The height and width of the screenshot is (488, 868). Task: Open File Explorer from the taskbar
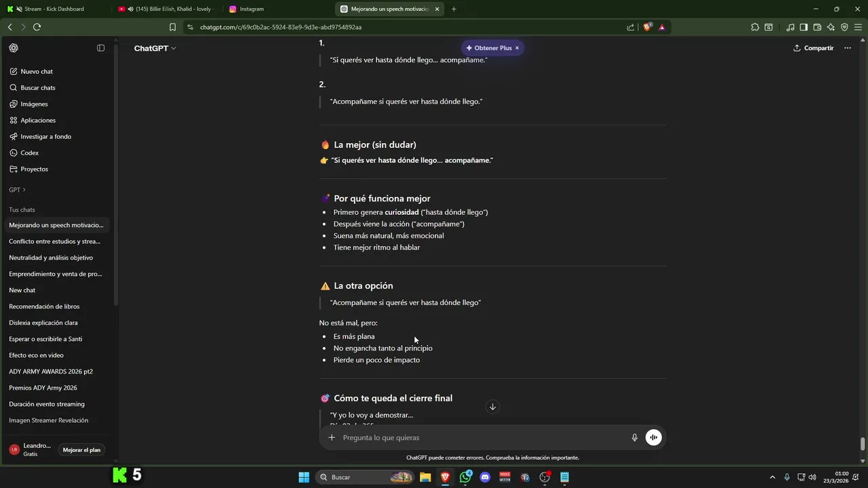coord(425,477)
